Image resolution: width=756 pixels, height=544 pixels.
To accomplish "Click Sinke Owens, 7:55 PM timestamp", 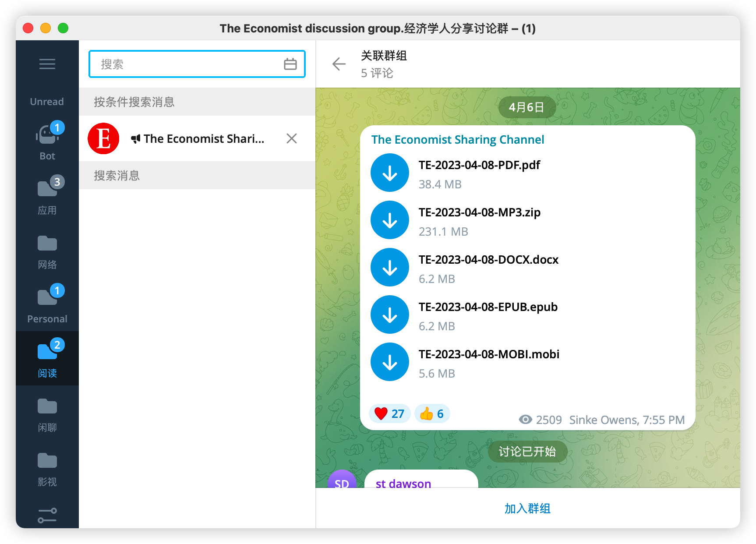I will pos(627,420).
